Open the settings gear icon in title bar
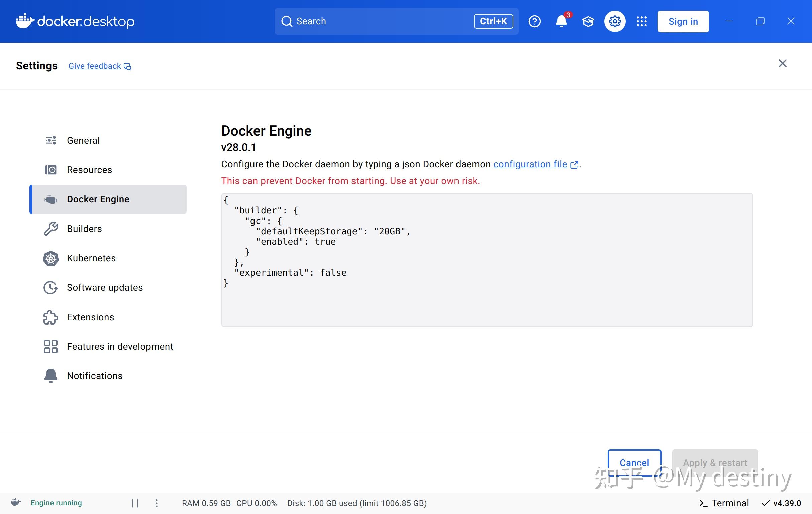The image size is (812, 514). click(614, 21)
